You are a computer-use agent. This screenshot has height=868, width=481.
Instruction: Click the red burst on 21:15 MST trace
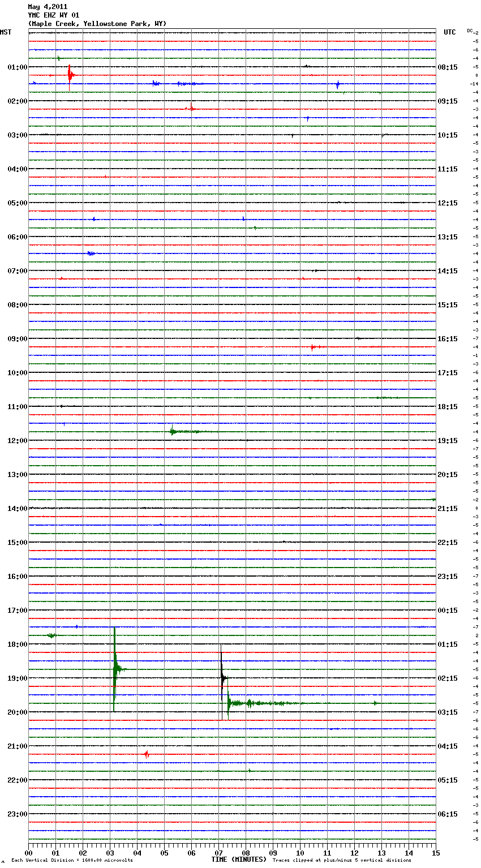(147, 754)
